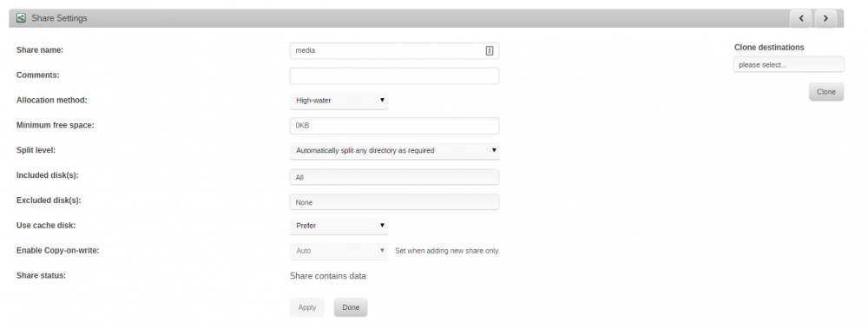Expand the Split level dropdown
868x329 pixels.
394,151
